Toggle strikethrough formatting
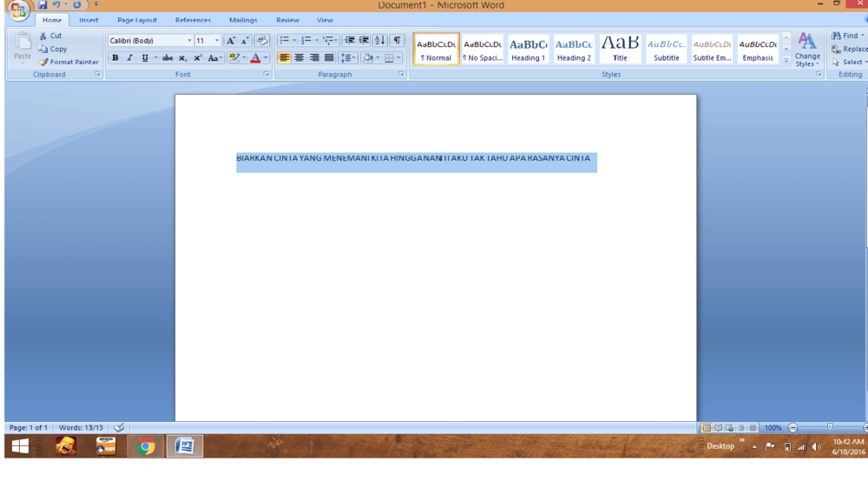868x488 pixels. pos(168,57)
